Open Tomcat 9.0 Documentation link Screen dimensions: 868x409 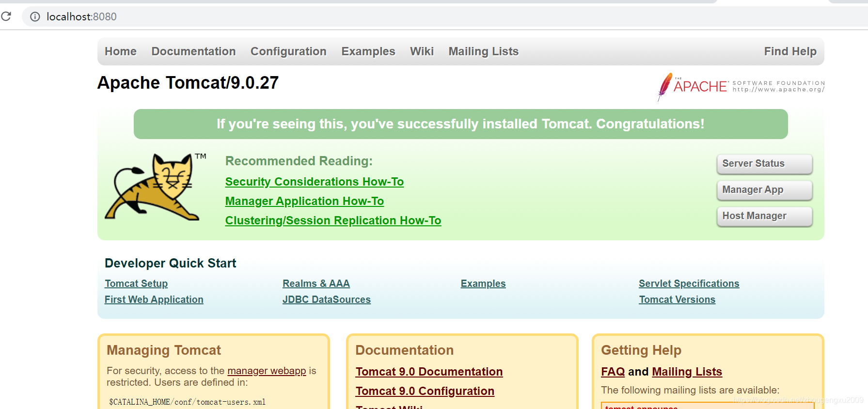click(429, 372)
